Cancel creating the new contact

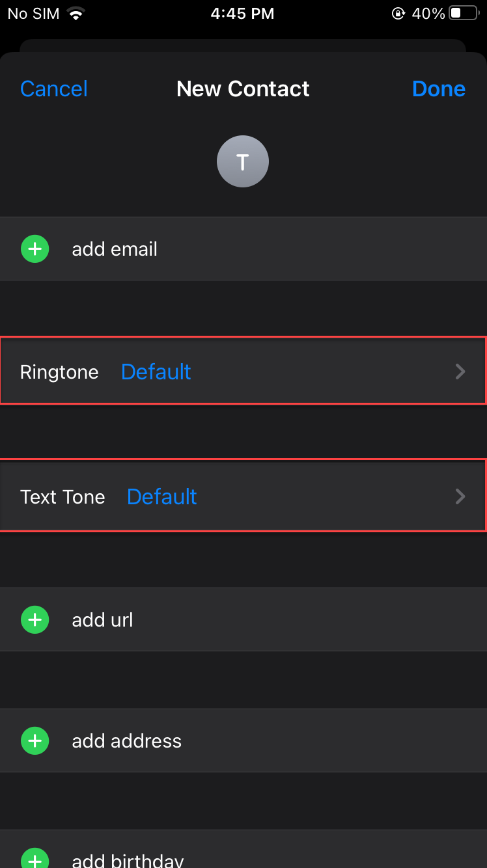click(54, 88)
